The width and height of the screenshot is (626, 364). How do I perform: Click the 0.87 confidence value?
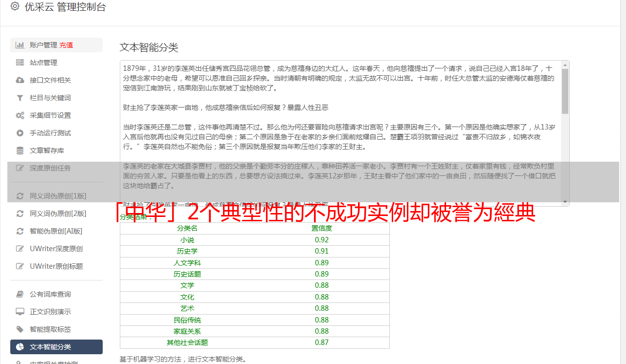(322, 343)
